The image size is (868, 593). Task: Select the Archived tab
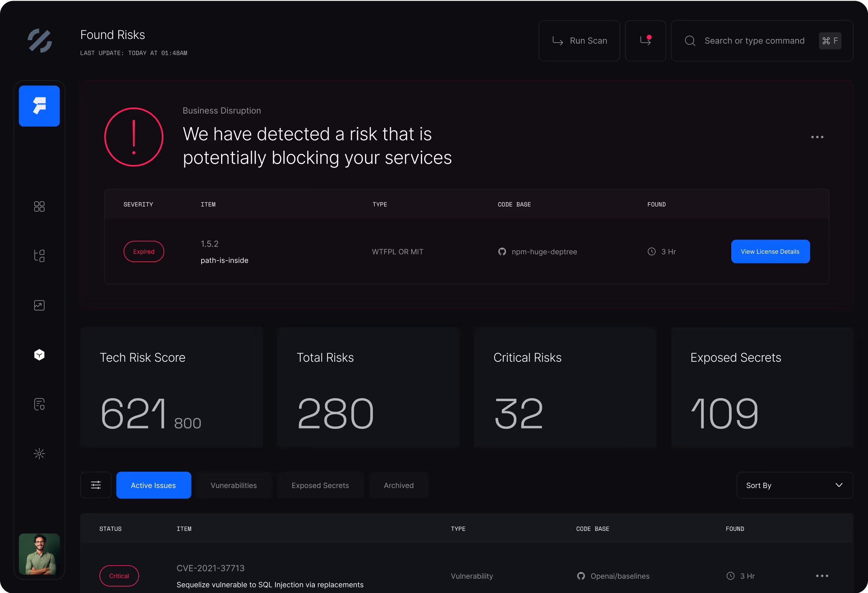coord(399,485)
